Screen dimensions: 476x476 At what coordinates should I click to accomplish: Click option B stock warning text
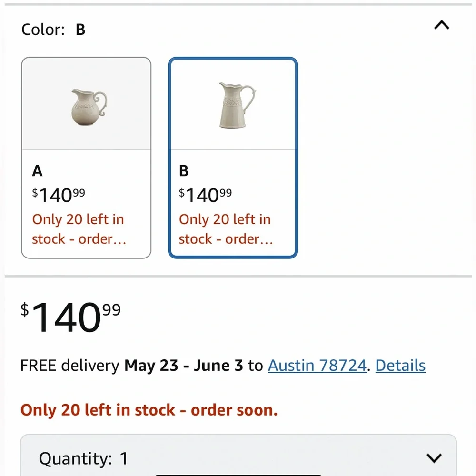pos(226,229)
